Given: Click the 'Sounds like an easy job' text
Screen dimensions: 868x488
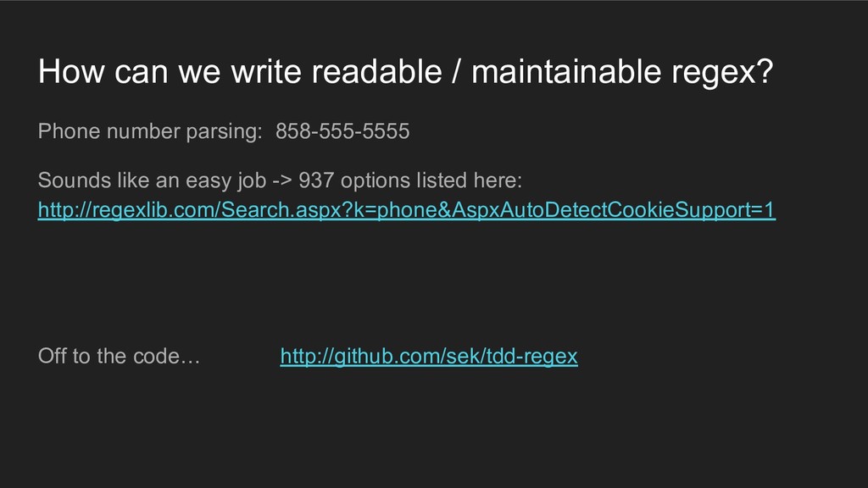Looking at the screenshot, I should [152, 180].
